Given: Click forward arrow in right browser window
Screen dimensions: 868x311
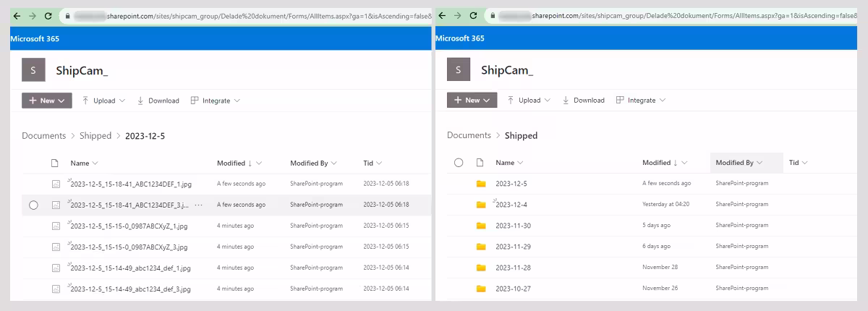Looking at the screenshot, I should (x=458, y=15).
